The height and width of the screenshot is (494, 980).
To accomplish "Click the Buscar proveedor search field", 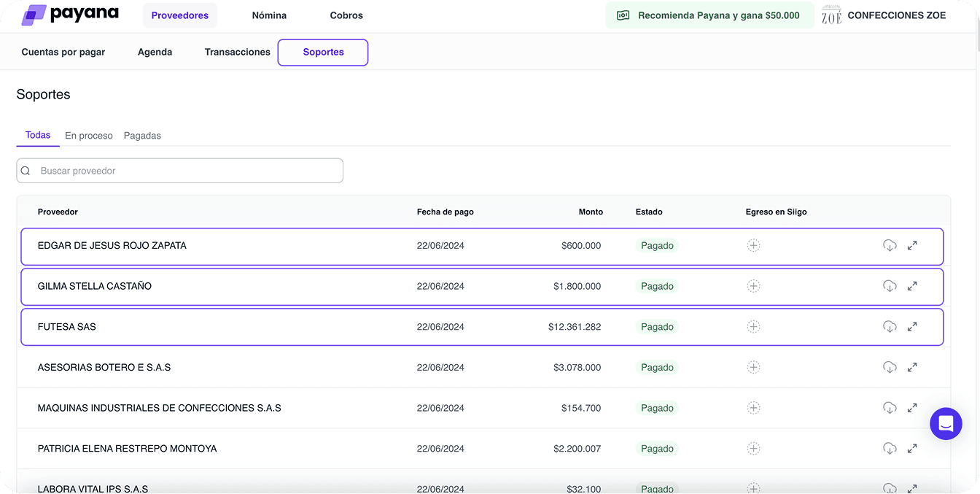I will coord(180,170).
